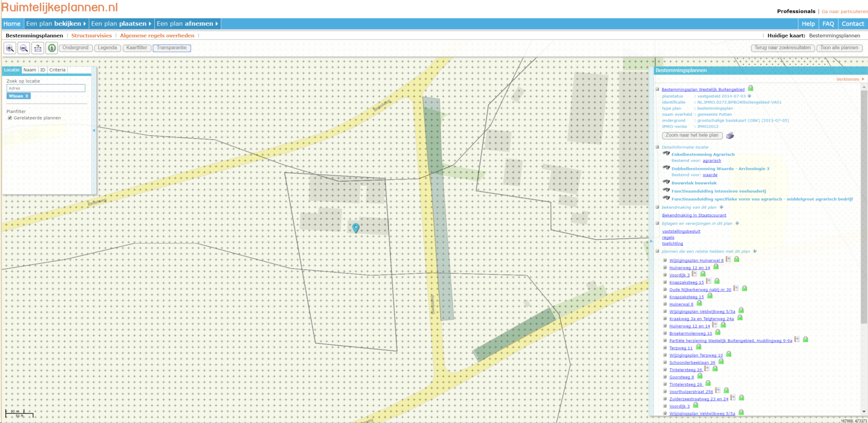Select the zoom in magnifier tool
Image resolution: width=868 pixels, height=423 pixels.
pyautogui.click(x=10, y=48)
